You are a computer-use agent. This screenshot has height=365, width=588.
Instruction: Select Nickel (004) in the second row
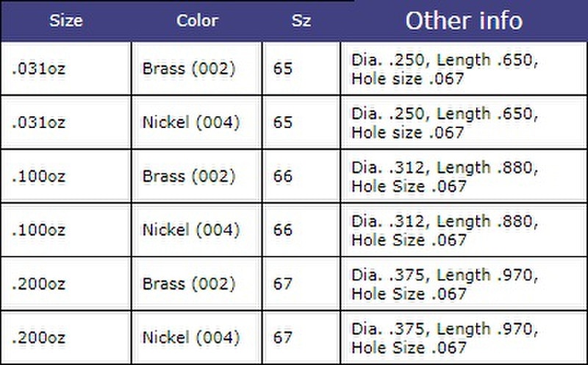(196, 122)
